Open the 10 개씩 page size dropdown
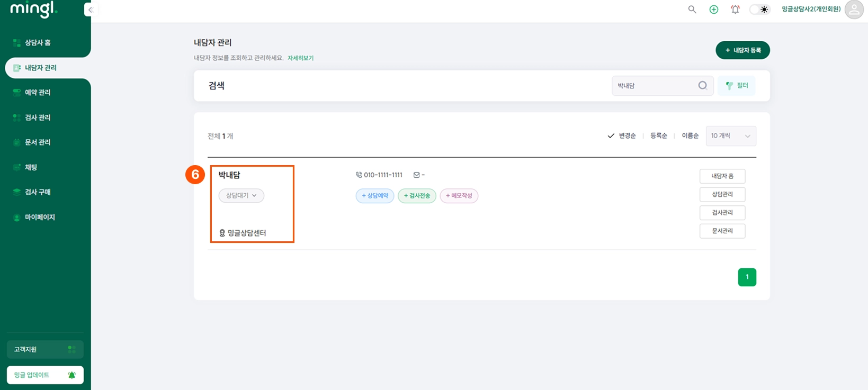Image resolution: width=868 pixels, height=390 pixels. click(x=731, y=136)
